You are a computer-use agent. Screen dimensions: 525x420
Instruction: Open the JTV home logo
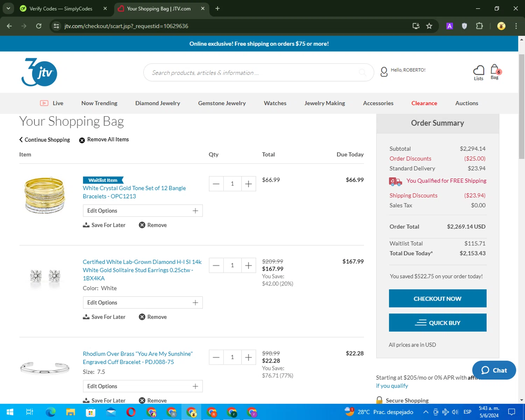[x=39, y=72]
